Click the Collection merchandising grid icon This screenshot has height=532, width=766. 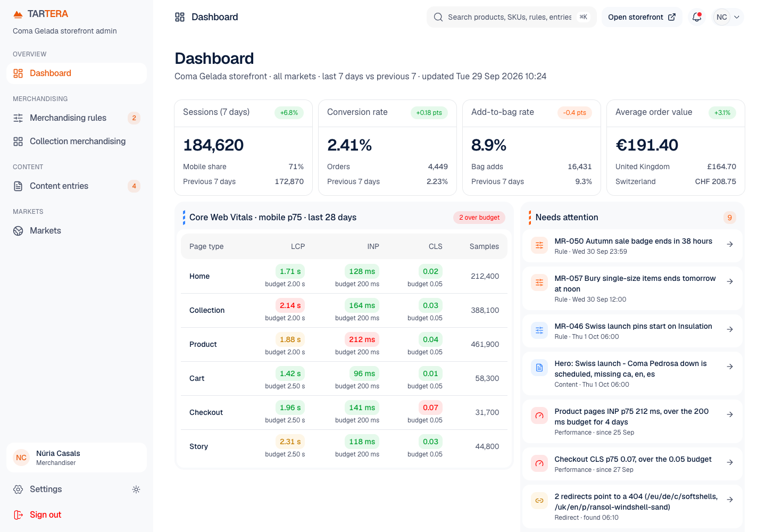[x=18, y=142]
